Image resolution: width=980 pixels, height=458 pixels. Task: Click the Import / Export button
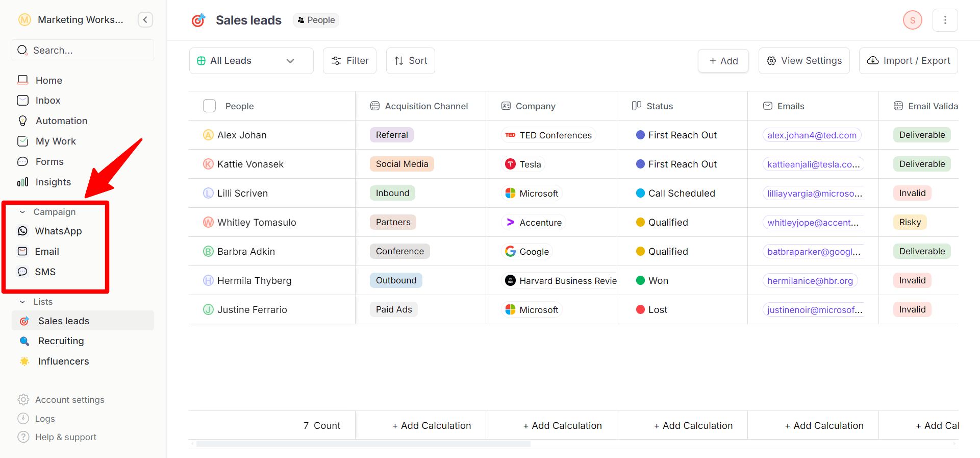(x=908, y=61)
